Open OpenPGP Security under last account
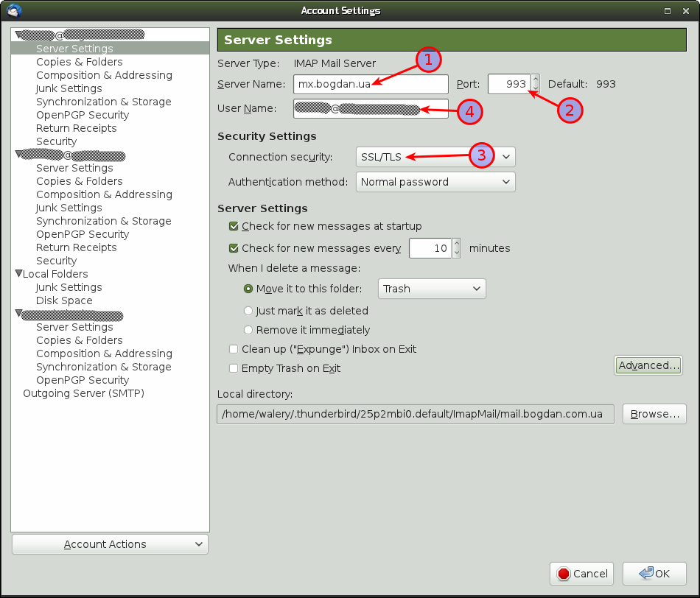700x598 pixels. 83,380
